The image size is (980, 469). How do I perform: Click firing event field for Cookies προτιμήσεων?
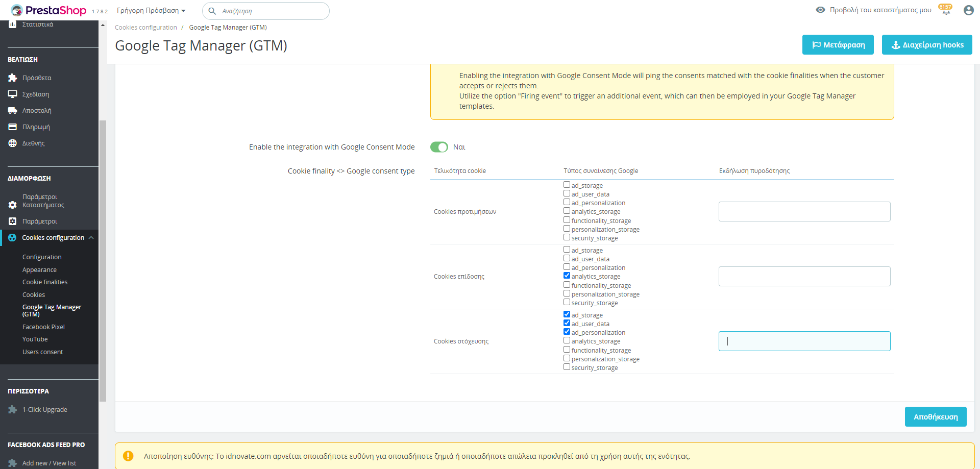(x=804, y=211)
